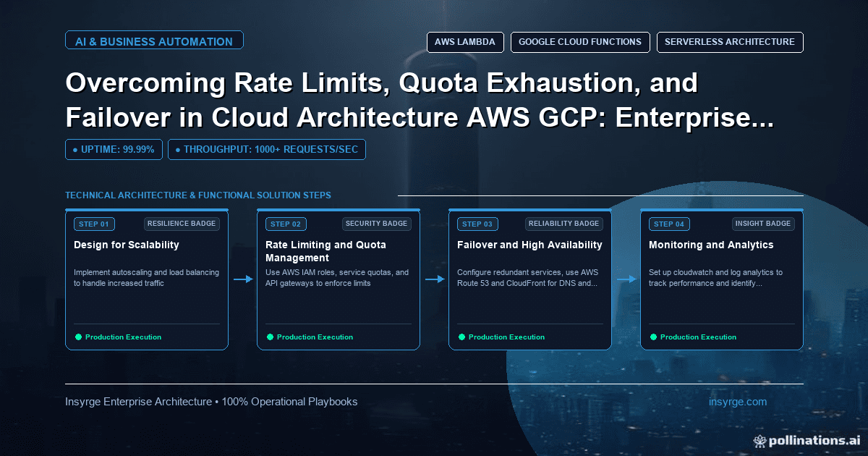
Task: Open the insyrge.com link
Action: tap(739, 402)
